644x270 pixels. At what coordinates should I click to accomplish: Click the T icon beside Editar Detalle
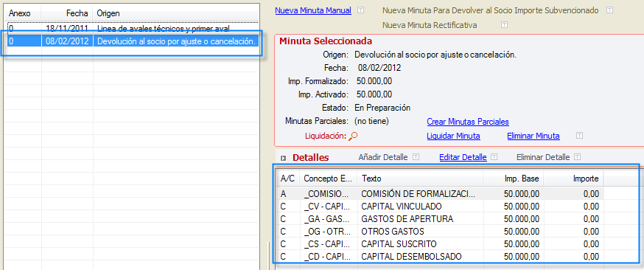pyautogui.click(x=494, y=156)
